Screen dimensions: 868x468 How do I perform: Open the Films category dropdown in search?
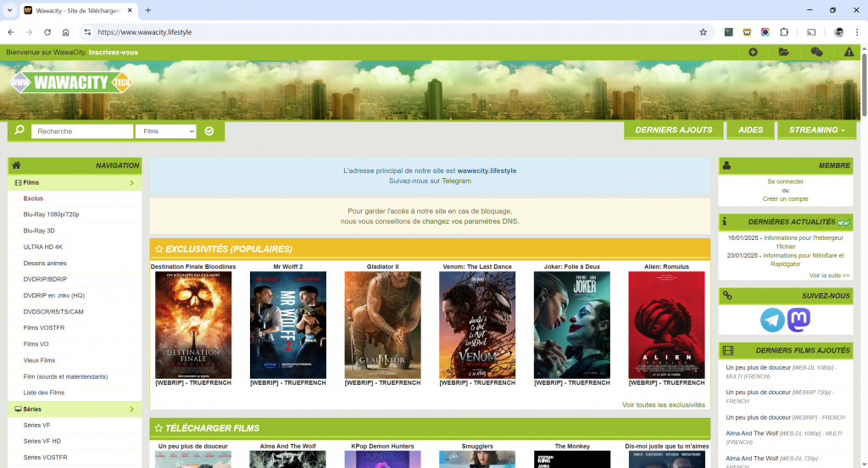pyautogui.click(x=166, y=131)
